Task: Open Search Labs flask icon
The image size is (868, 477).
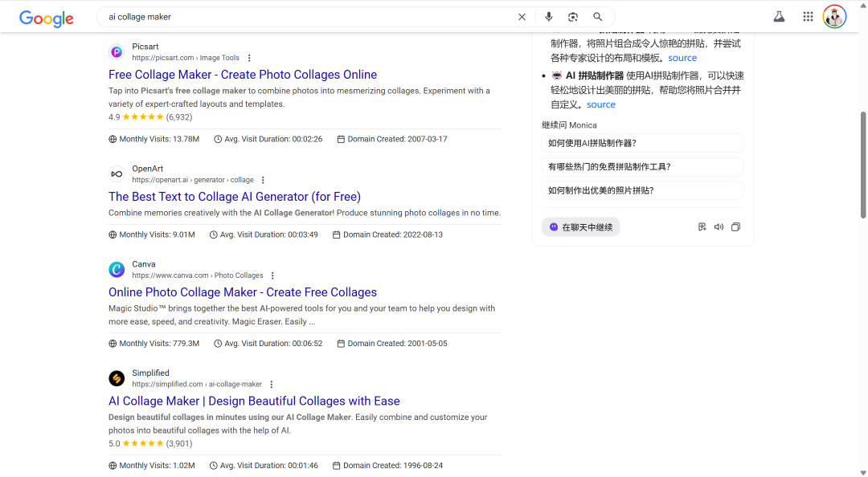Action: [779, 17]
